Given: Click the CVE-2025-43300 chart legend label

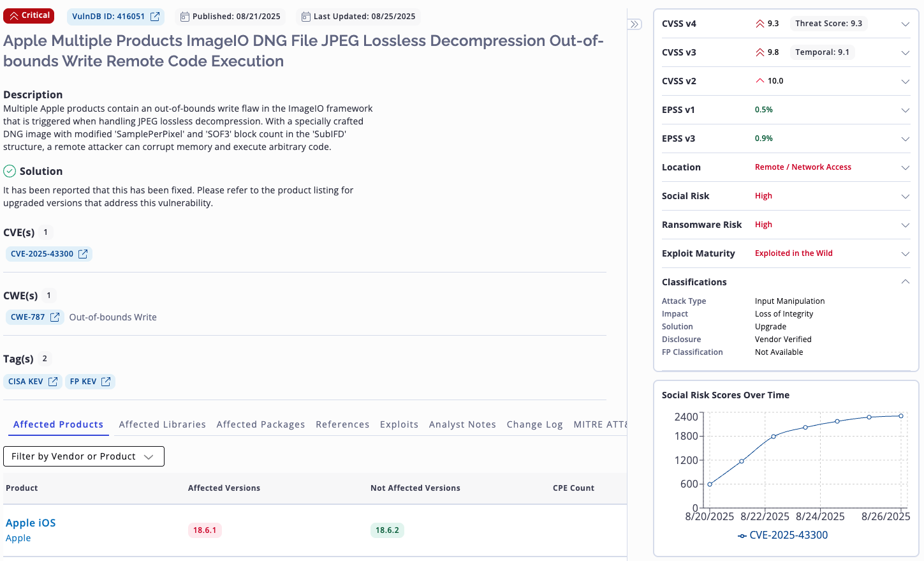Looking at the screenshot, I should click(x=789, y=535).
